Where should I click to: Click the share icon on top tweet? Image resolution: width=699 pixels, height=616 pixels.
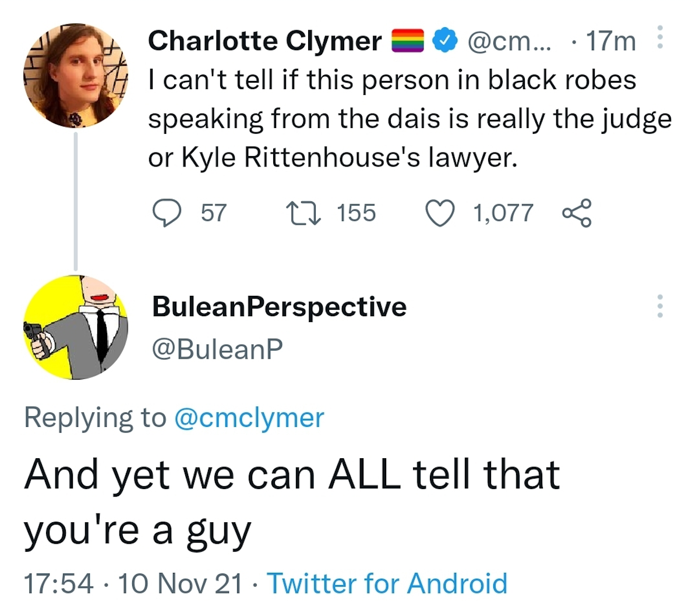coord(577,213)
